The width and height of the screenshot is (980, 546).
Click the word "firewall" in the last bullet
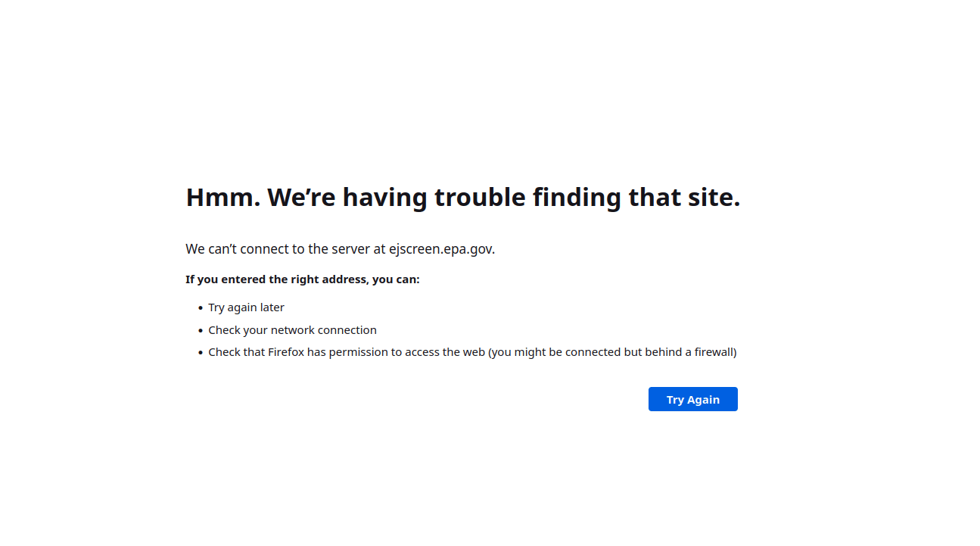(x=711, y=352)
